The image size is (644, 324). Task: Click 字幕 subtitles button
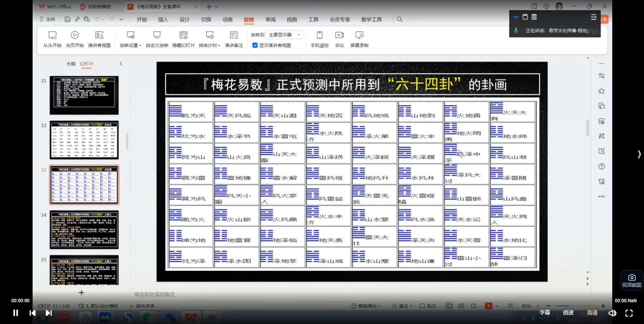545,313
